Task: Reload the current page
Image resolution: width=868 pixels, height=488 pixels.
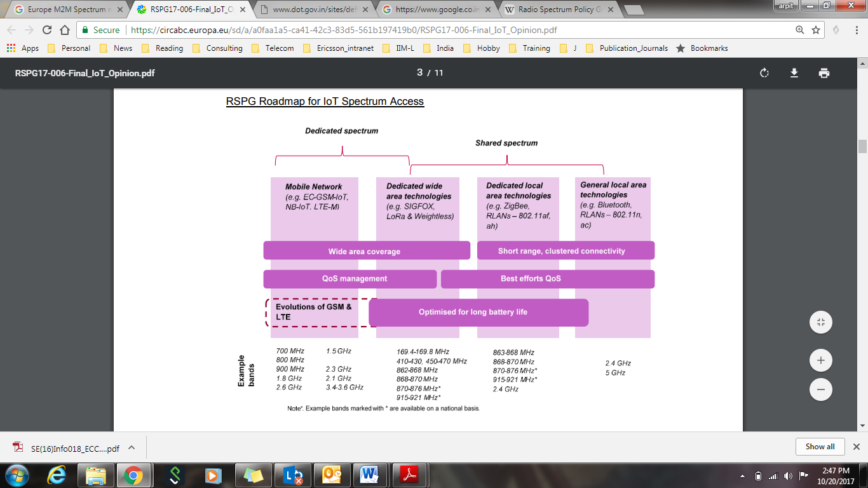Action: point(46,30)
